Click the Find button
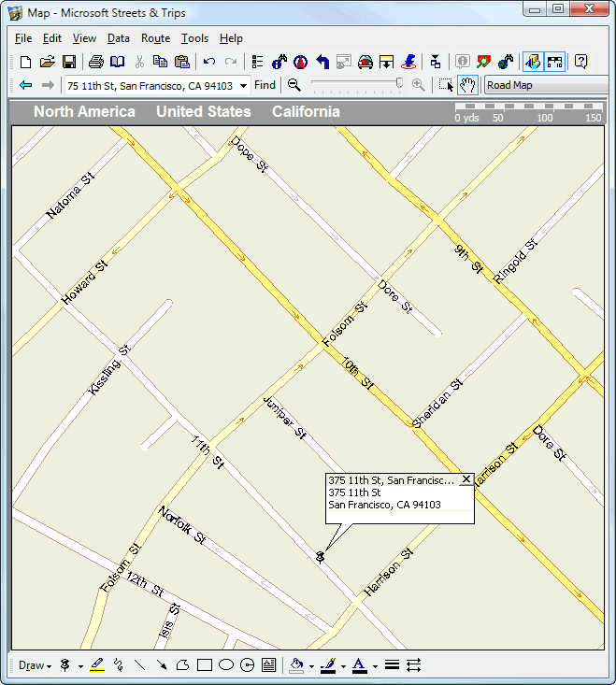The width and height of the screenshot is (616, 685). (265, 85)
